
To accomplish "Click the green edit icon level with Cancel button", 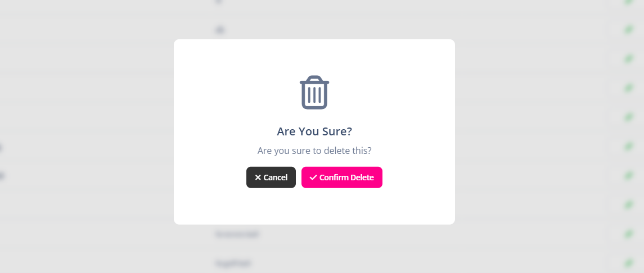I will pyautogui.click(x=628, y=175).
